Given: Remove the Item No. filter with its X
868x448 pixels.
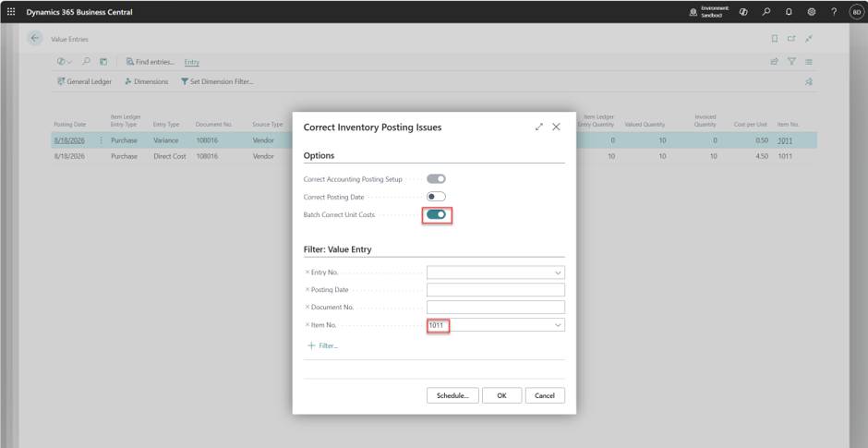Looking at the screenshot, I should pos(307,325).
